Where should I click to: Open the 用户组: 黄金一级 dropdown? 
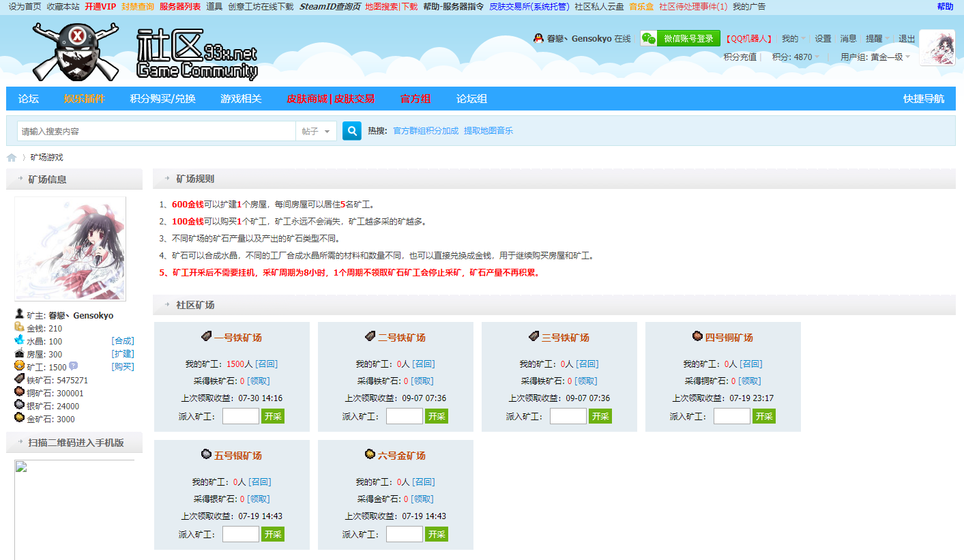907,57
